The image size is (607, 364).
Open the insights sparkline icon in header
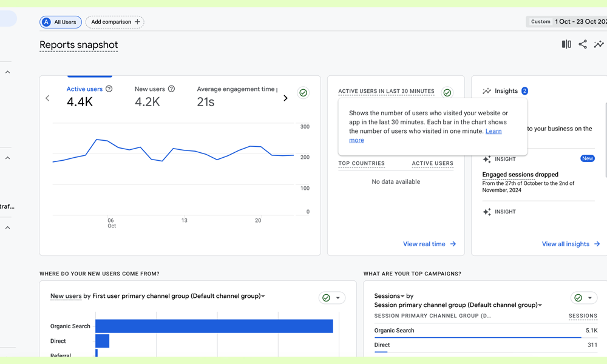[599, 44]
